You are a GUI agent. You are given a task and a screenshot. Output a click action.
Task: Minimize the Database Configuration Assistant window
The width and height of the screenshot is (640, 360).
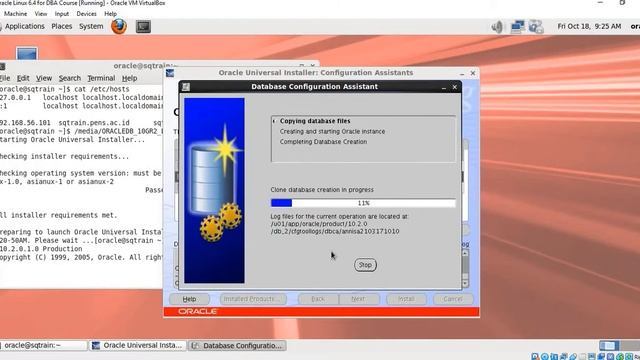(x=444, y=87)
